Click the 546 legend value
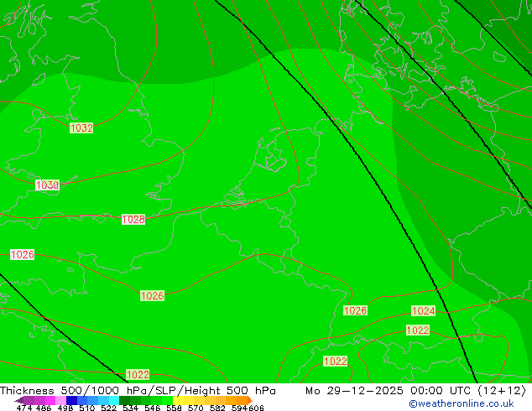 coord(153,408)
